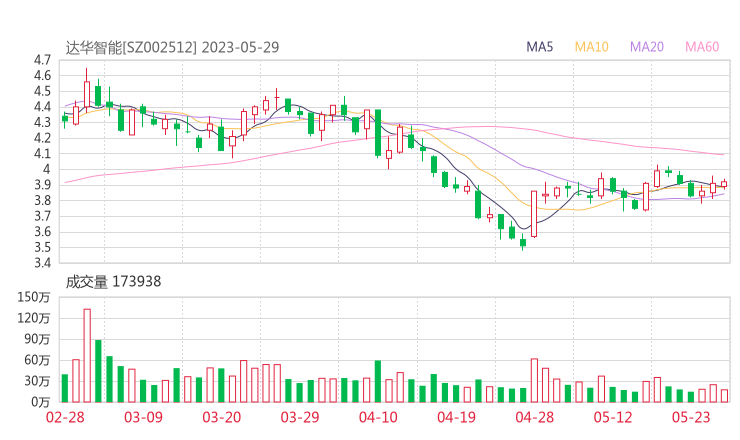Click the 03-20 date axis label
The height and width of the screenshot is (440, 740).
click(222, 417)
